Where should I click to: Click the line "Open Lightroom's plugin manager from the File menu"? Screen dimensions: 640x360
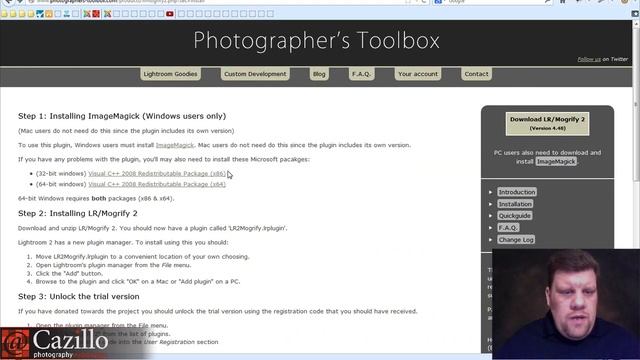[113, 265]
